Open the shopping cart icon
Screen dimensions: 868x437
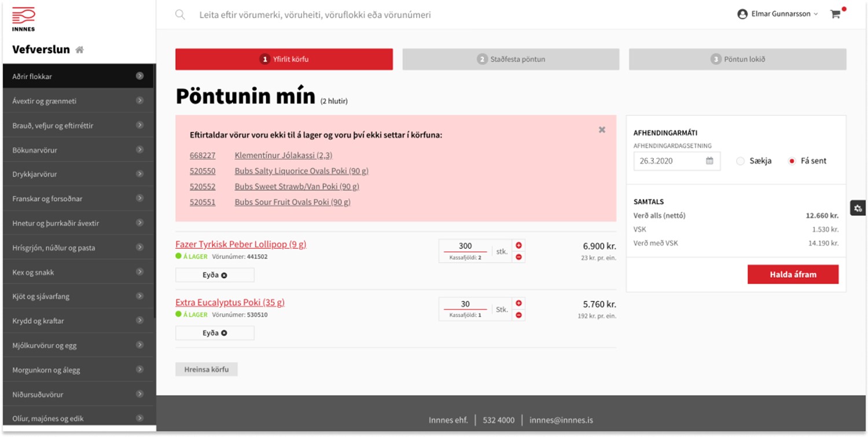pyautogui.click(x=835, y=14)
